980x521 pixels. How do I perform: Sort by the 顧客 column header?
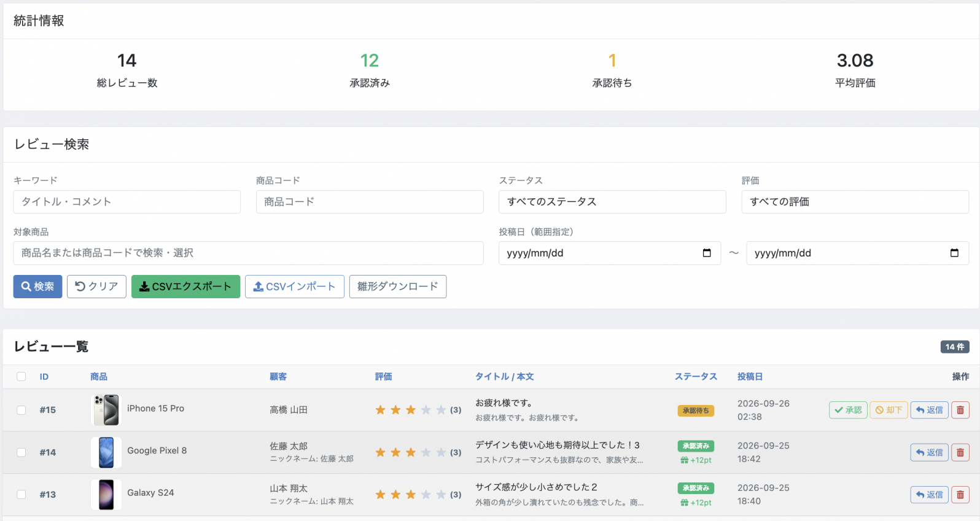[278, 377]
